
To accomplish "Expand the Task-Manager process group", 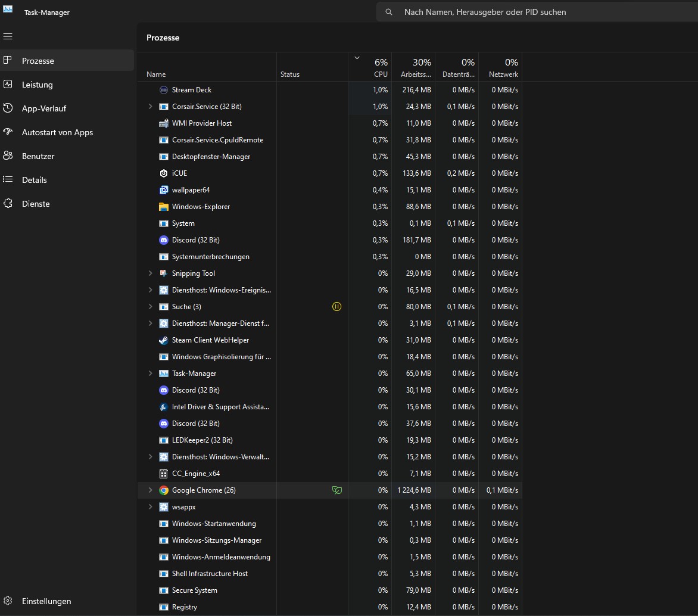I will click(x=151, y=374).
